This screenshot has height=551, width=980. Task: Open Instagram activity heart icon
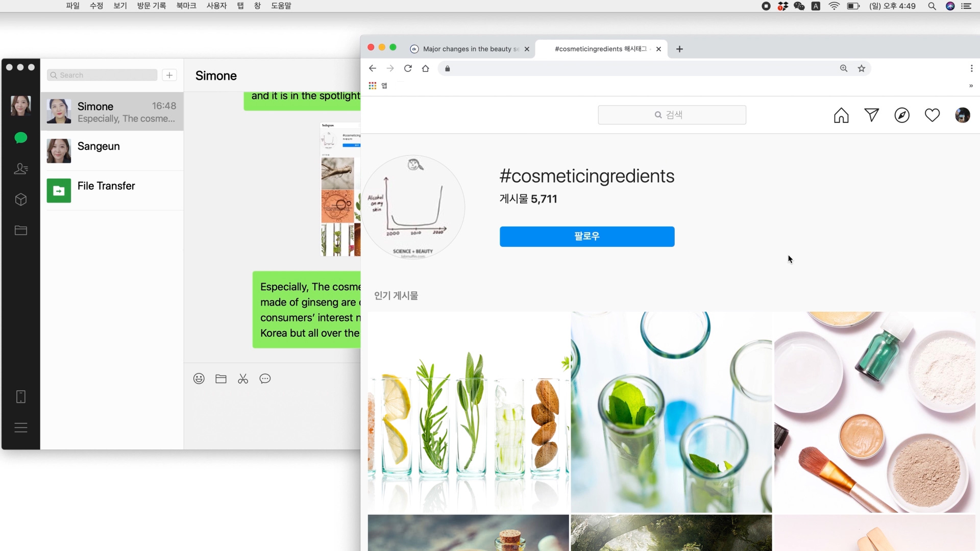tap(932, 115)
